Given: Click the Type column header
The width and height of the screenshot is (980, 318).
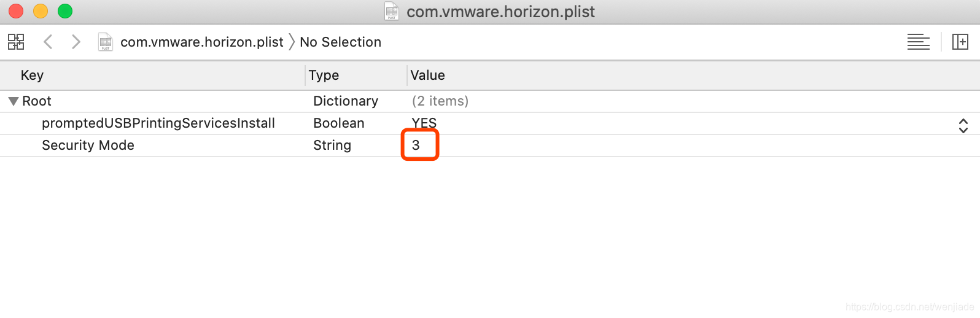Looking at the screenshot, I should tap(324, 76).
